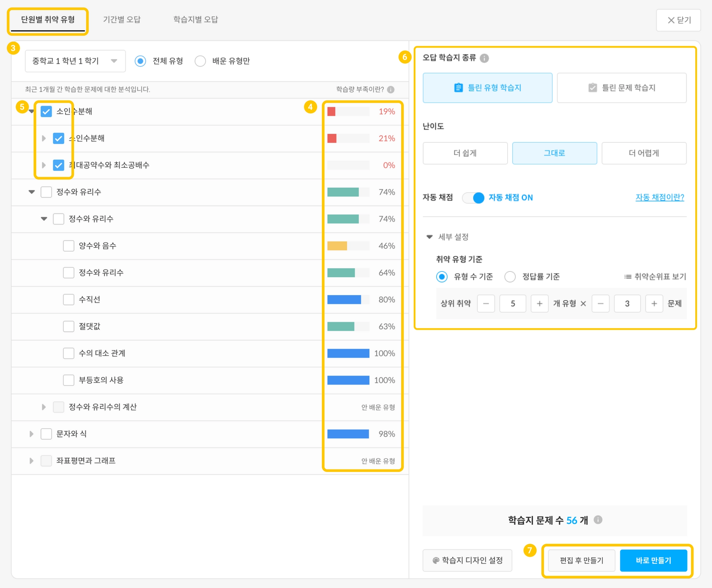The width and height of the screenshot is (712, 588).
Task: Select the 배운 유형만 radio button
Action: pos(200,61)
